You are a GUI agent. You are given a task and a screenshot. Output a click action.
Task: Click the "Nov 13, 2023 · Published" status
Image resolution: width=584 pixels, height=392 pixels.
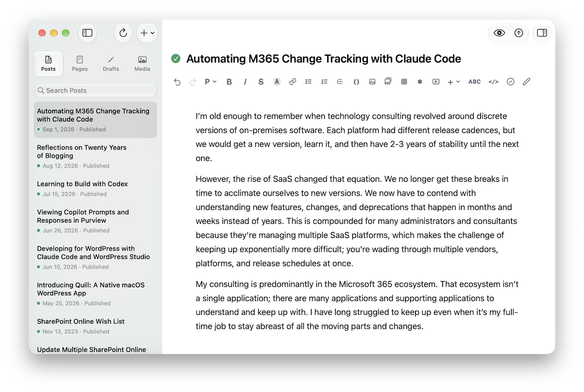coord(76,332)
